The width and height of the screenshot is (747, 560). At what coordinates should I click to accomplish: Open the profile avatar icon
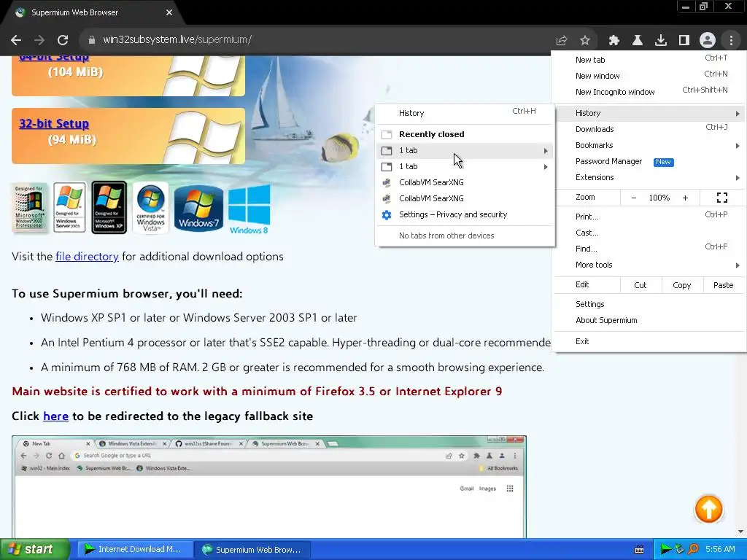(x=708, y=41)
